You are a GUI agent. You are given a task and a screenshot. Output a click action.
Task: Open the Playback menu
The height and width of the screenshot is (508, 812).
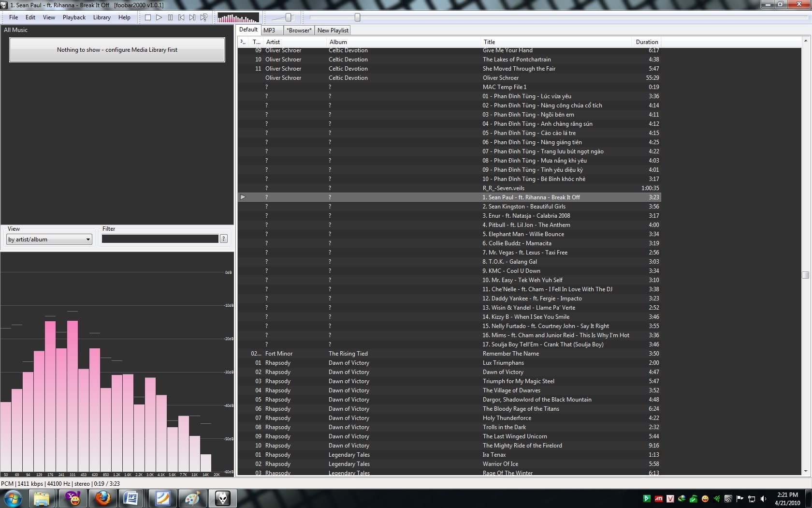pyautogui.click(x=74, y=17)
